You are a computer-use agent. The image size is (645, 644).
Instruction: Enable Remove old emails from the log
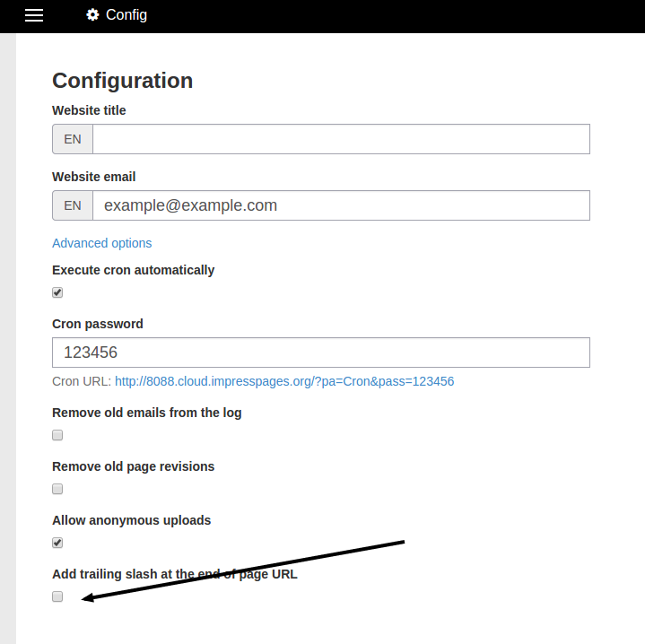[x=57, y=435]
